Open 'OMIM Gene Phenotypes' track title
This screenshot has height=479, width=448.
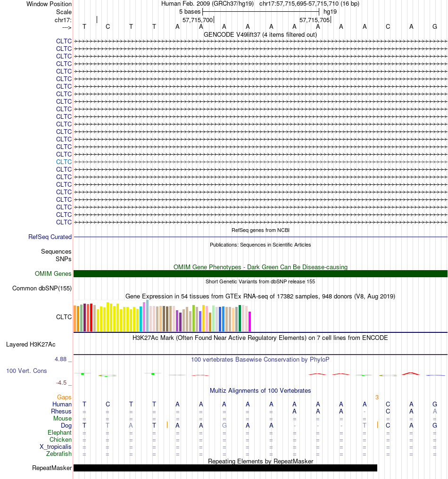[260, 267]
